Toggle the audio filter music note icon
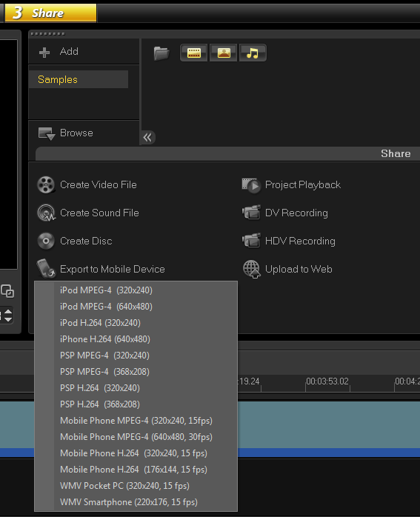Viewport: 420px width, 517px height. click(x=253, y=53)
